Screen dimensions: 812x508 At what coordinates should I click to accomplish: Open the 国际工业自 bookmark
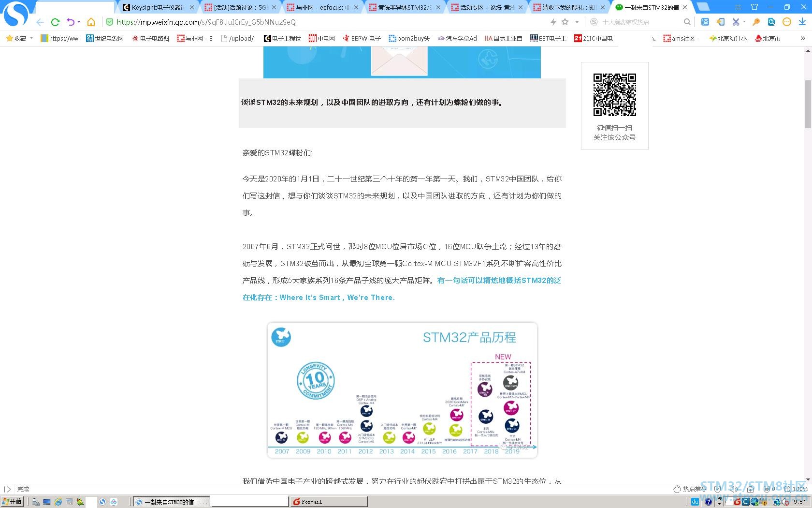pos(504,38)
